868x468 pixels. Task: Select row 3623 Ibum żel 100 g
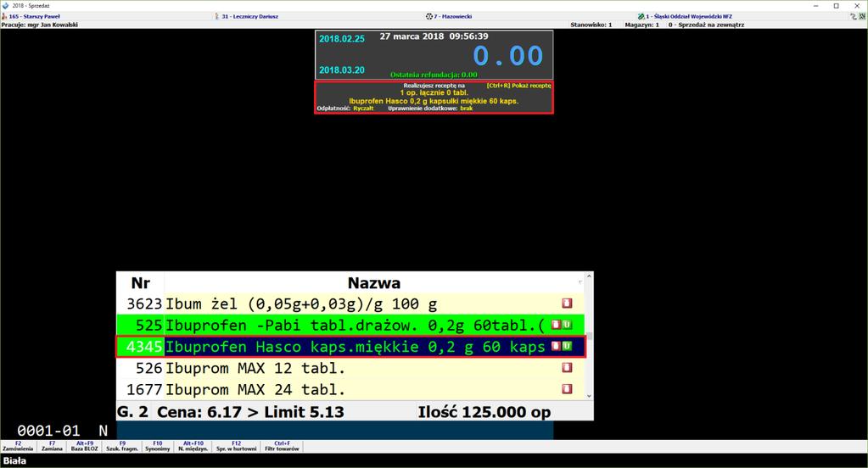[x=350, y=304]
